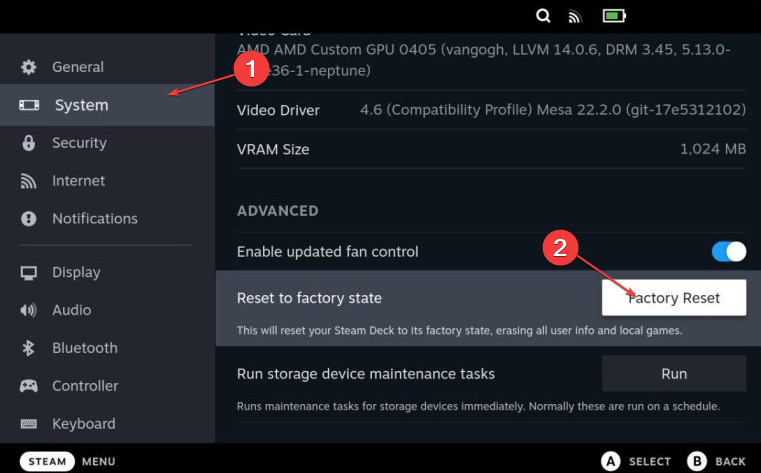Open Internet settings

(107, 181)
